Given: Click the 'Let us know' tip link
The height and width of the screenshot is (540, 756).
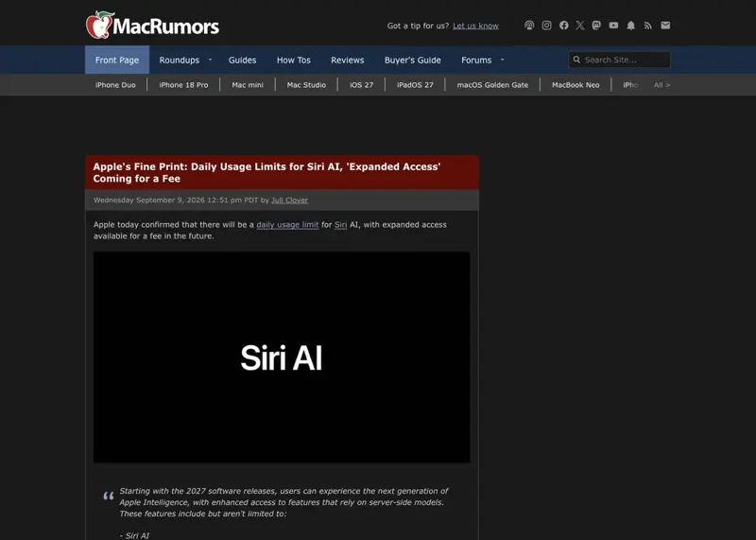Looking at the screenshot, I should coord(475,26).
